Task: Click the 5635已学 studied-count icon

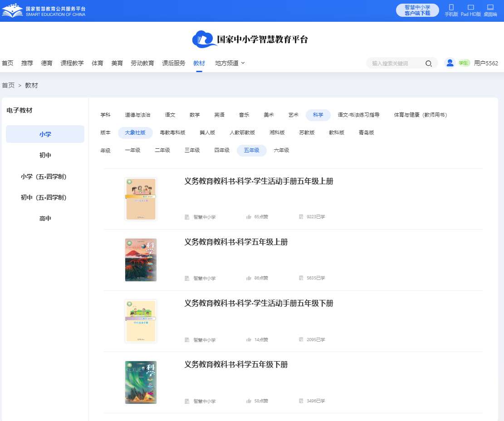Action: coord(301,278)
